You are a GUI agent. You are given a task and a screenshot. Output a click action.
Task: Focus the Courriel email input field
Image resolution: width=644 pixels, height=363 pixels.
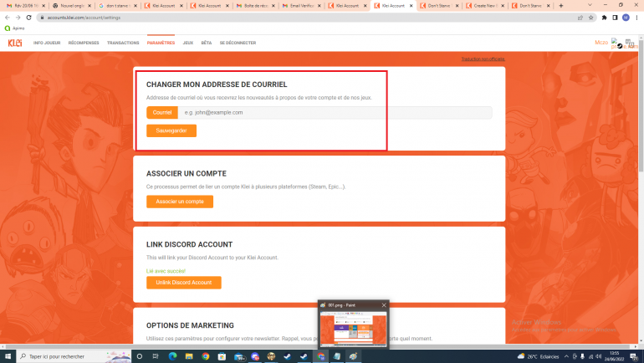335,112
